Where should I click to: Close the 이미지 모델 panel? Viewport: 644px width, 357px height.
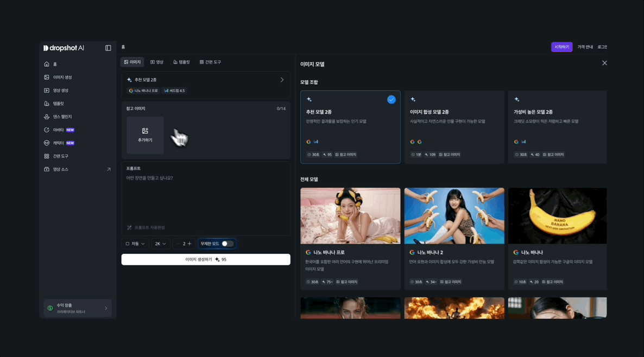604,63
